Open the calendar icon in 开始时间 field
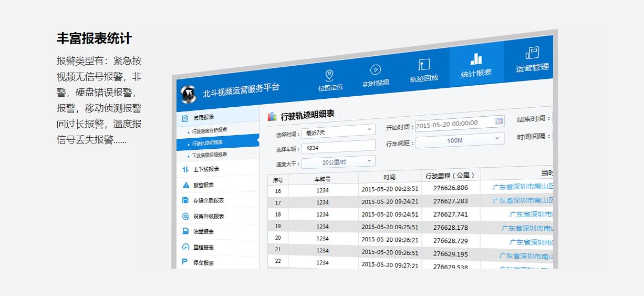This screenshot has height=296, width=644. pos(498,121)
